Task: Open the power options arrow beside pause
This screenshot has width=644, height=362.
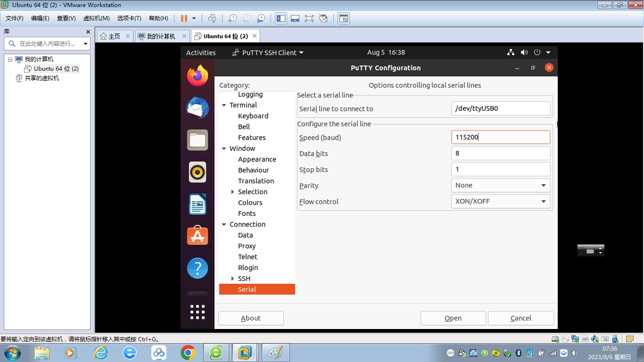Action: pyautogui.click(x=194, y=18)
